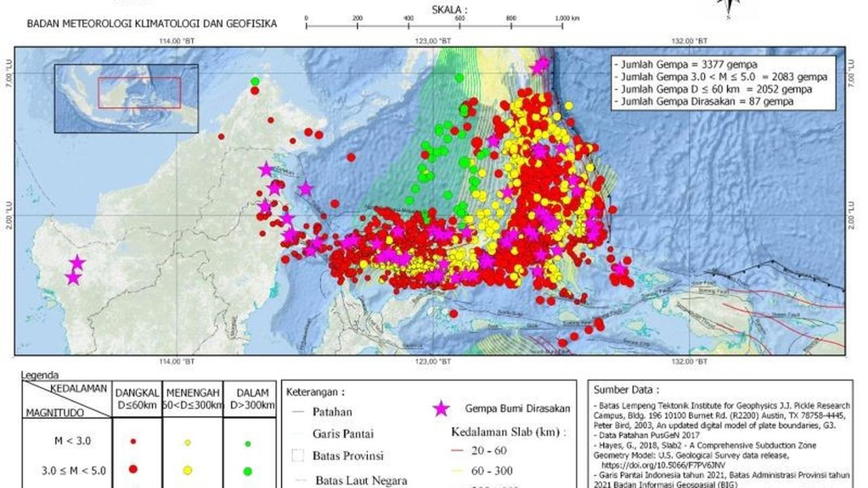Click the red extent rectangle inside the inset map
868x488 pixels.
coord(140,93)
